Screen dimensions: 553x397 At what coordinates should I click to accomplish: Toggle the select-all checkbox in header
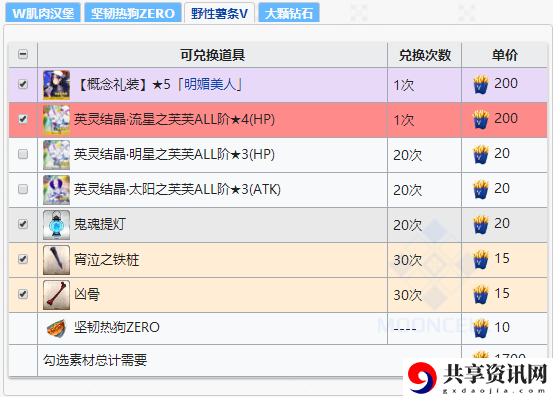[23, 54]
